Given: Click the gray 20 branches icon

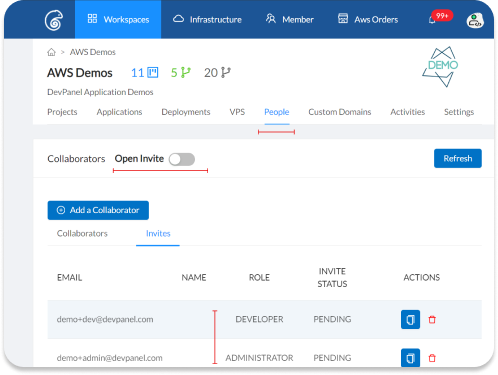Looking at the screenshot, I should pos(226,72).
